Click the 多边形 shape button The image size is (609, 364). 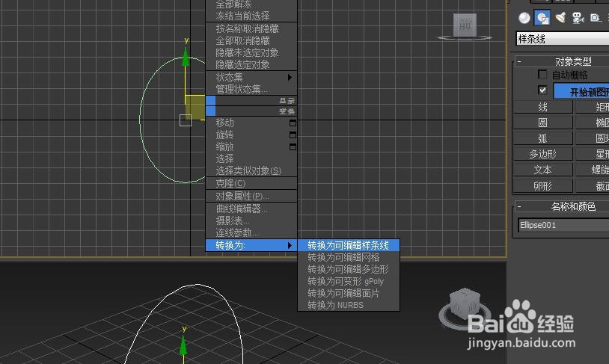(543, 154)
